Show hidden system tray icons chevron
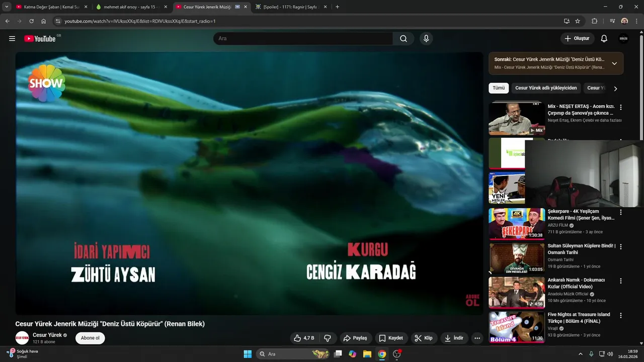The height and width of the screenshot is (362, 644). 580,354
